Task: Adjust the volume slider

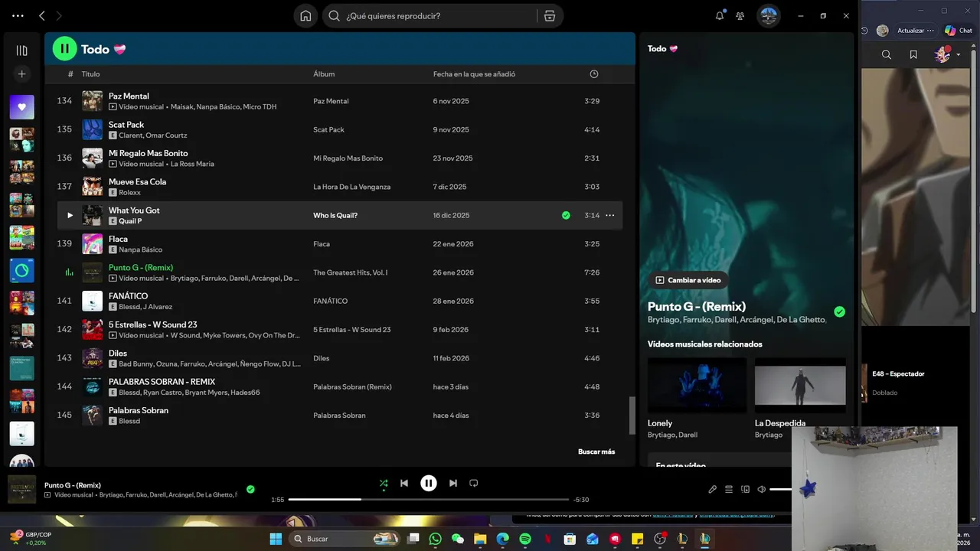Action: (x=780, y=489)
